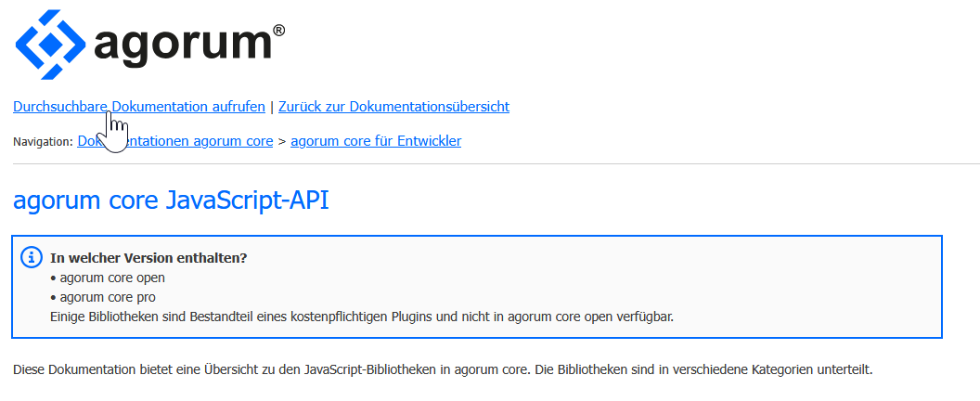Click the 'Navigation:' breadcrumb label

(43, 142)
